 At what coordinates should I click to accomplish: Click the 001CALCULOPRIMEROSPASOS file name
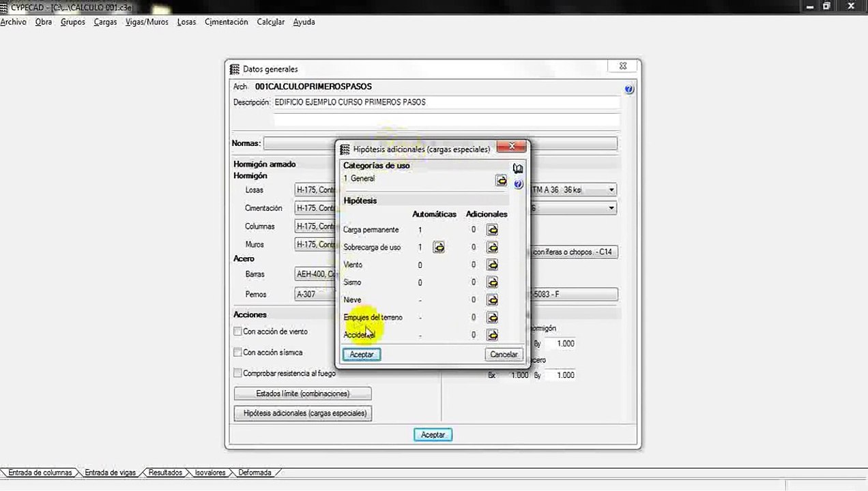(313, 87)
